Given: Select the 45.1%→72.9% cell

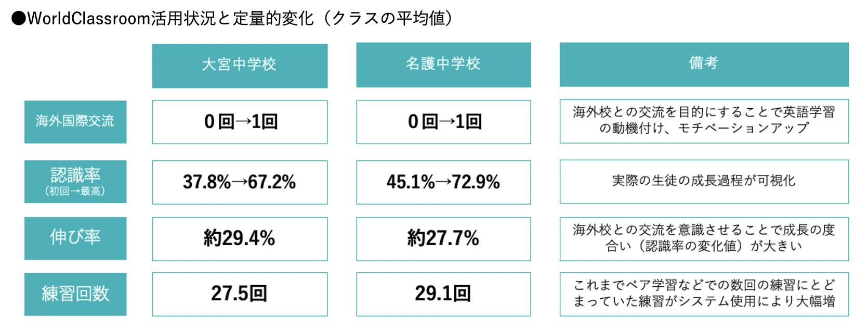Looking at the screenshot, I should tap(443, 182).
